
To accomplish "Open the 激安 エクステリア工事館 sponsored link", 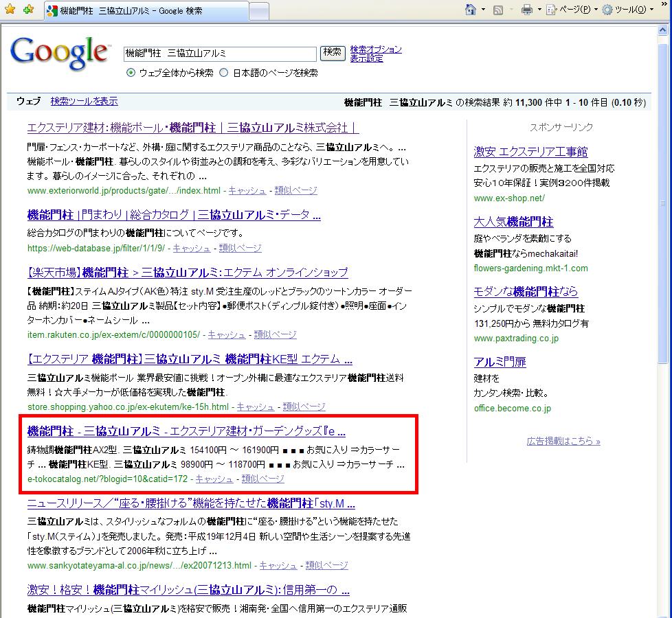I will pos(530,151).
